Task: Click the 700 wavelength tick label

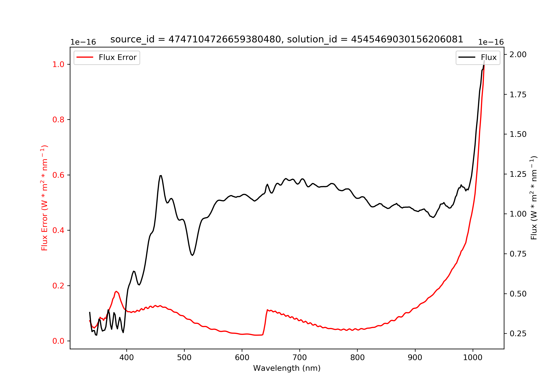Action: pyautogui.click(x=300, y=358)
